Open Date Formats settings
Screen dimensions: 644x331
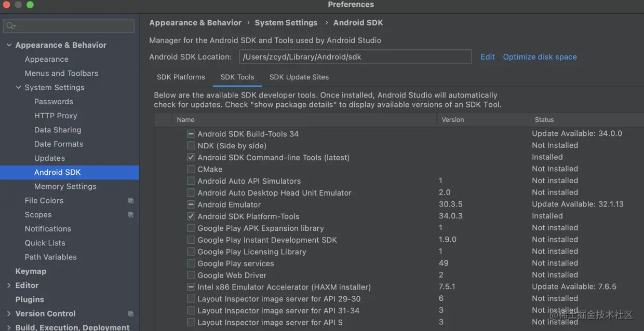coord(59,144)
